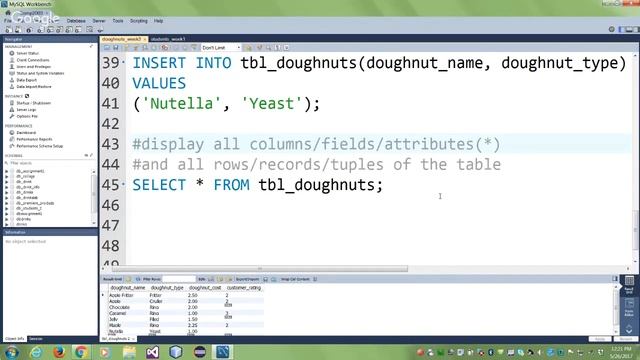Open the Tools menu
640x360 pixels.
[118, 21]
